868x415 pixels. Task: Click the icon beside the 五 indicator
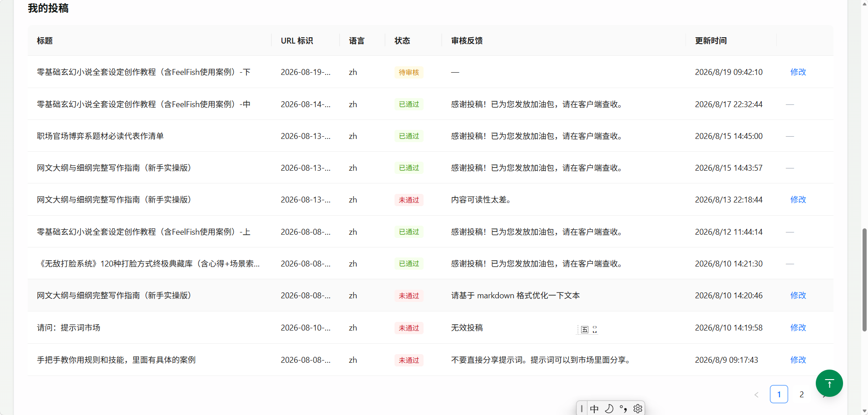tap(595, 330)
